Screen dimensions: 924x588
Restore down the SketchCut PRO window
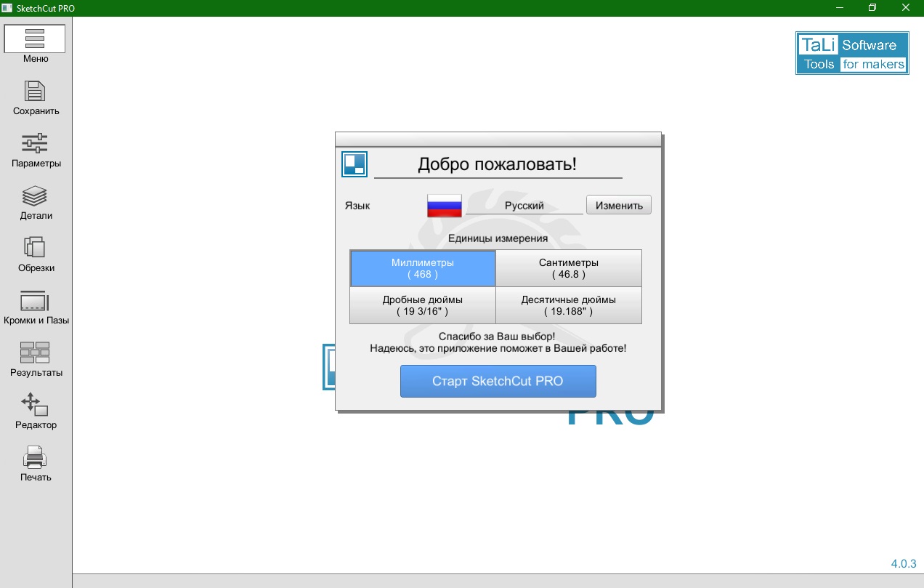click(872, 8)
